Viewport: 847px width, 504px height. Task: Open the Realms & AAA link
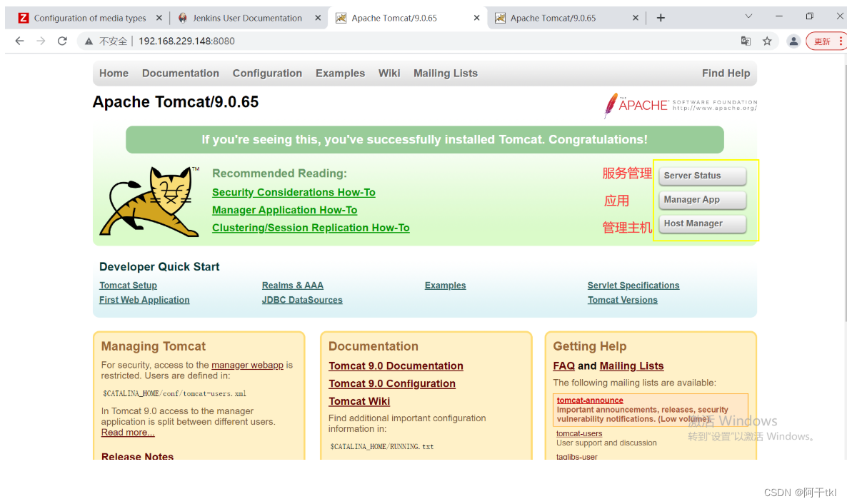[x=293, y=286]
